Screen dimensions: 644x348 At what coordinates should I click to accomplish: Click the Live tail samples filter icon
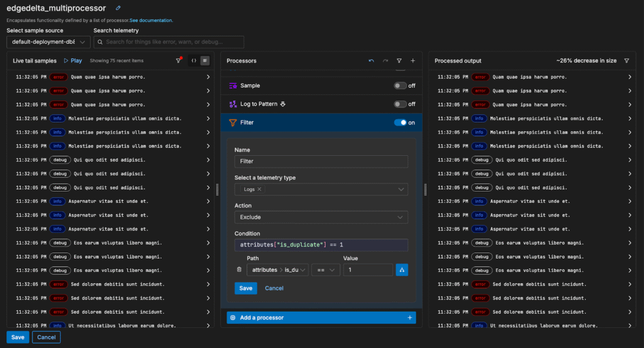pos(178,61)
